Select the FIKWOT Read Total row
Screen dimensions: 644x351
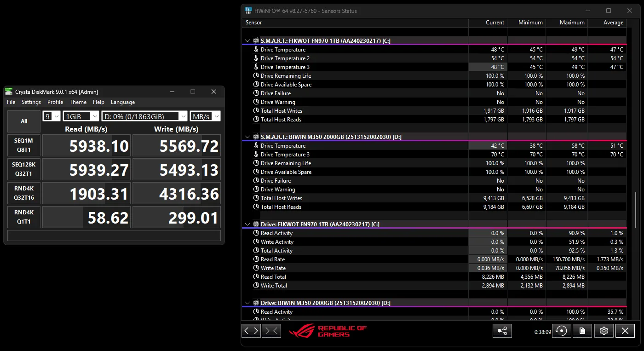click(434, 277)
